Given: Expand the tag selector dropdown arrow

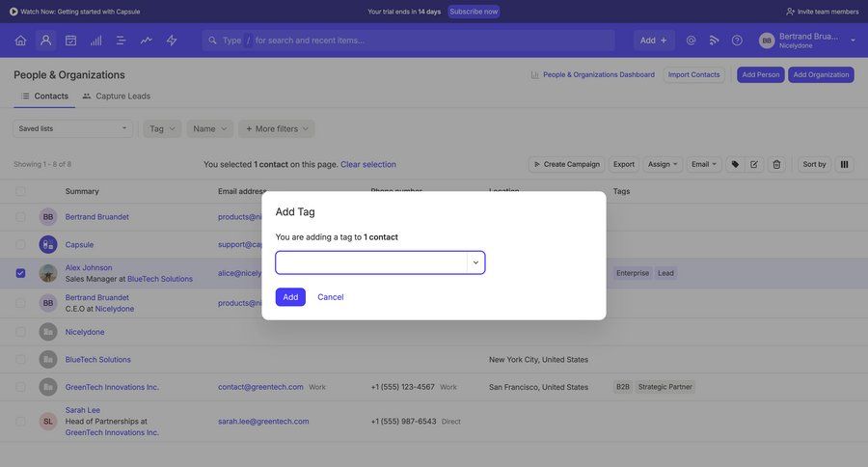Looking at the screenshot, I should click(475, 262).
